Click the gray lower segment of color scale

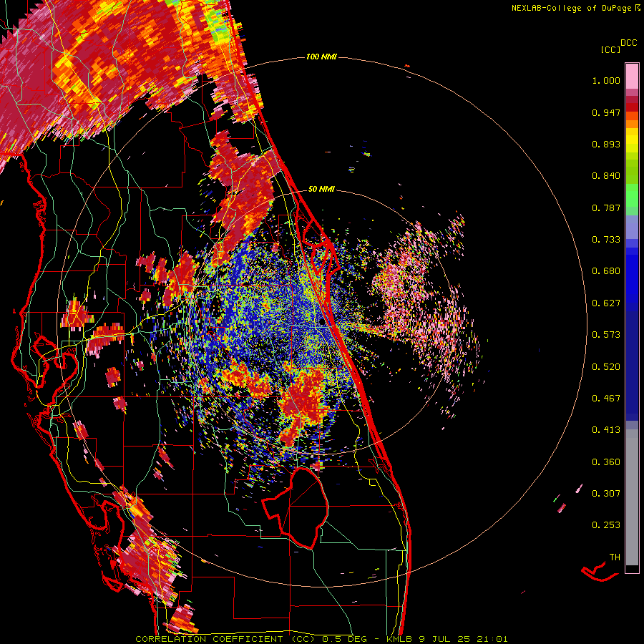coord(632,497)
